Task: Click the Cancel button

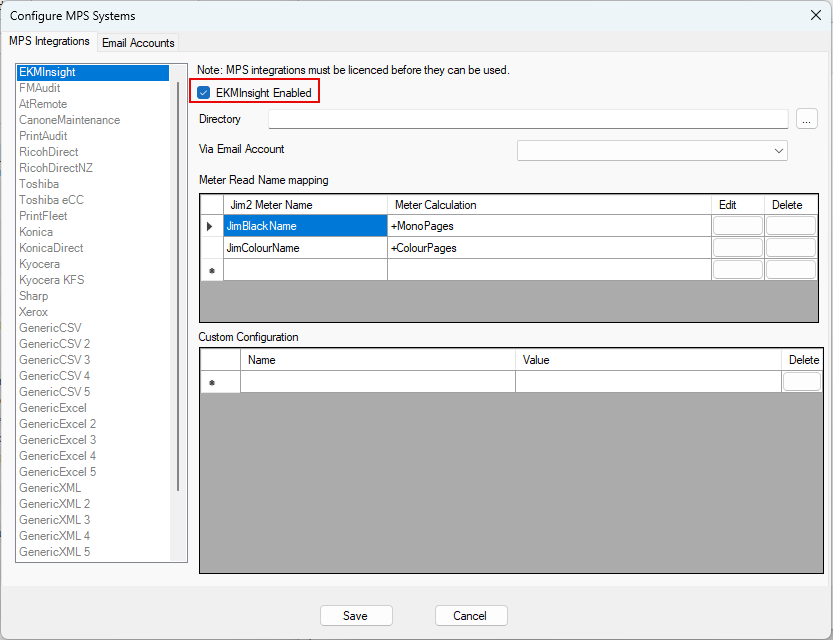Action: pyautogui.click(x=471, y=616)
